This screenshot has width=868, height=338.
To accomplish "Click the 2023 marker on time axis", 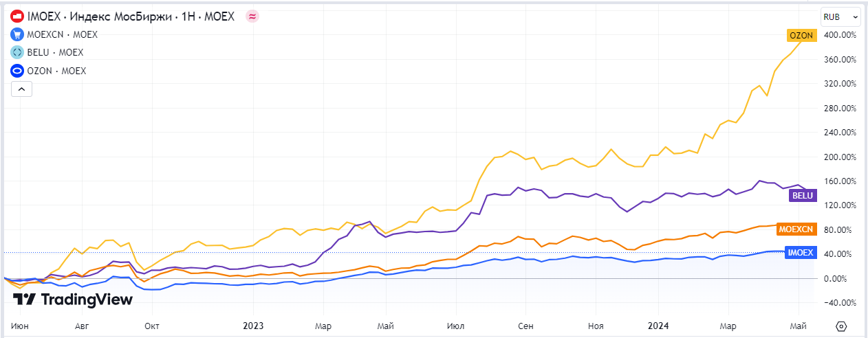I will [253, 326].
